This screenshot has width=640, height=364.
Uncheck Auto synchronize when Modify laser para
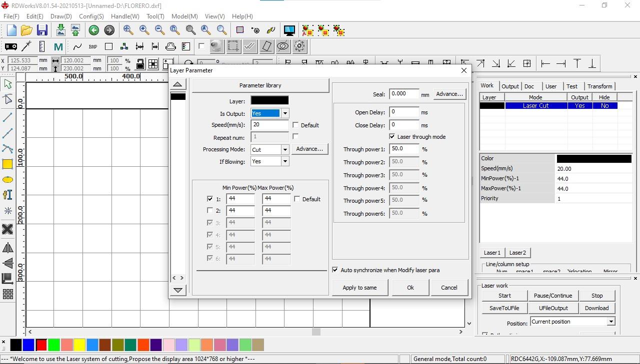(335, 270)
